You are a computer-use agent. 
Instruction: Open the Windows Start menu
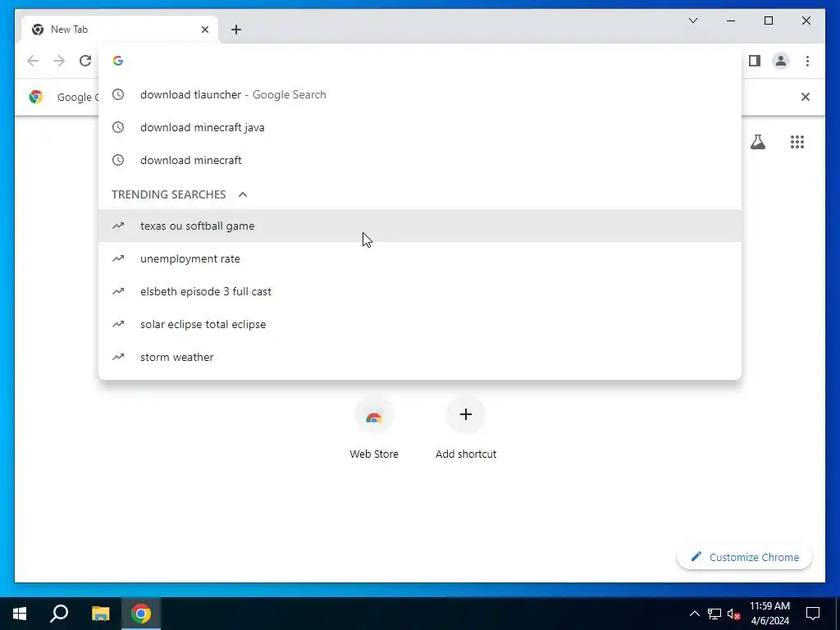[x=20, y=614]
